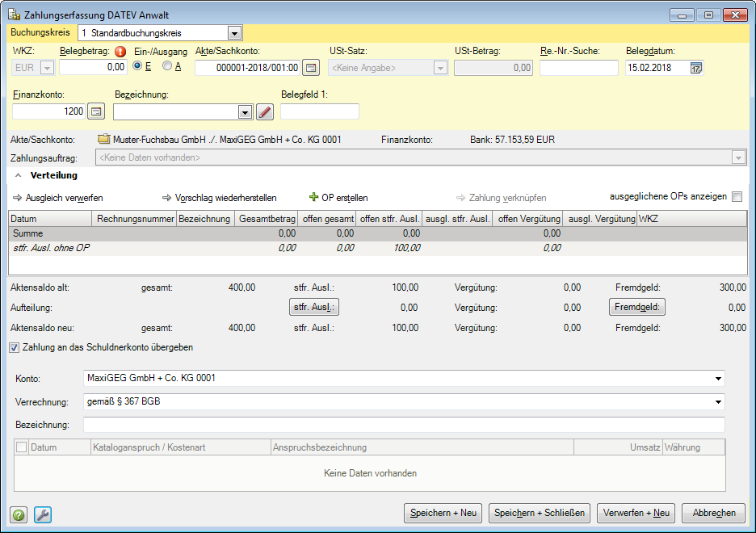Viewport: 756px width, 533px height.
Task: Collapse the Verteilung section
Action: click(19, 175)
